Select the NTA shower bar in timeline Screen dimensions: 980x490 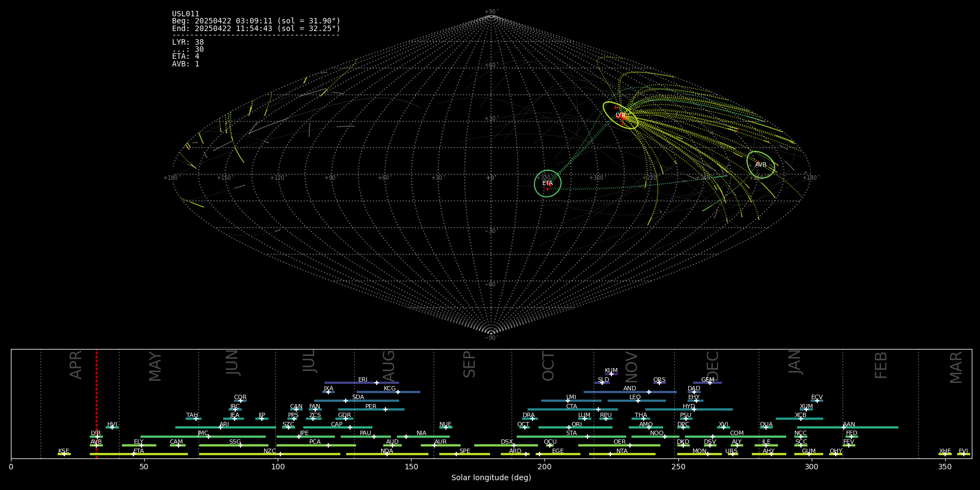coord(622,454)
